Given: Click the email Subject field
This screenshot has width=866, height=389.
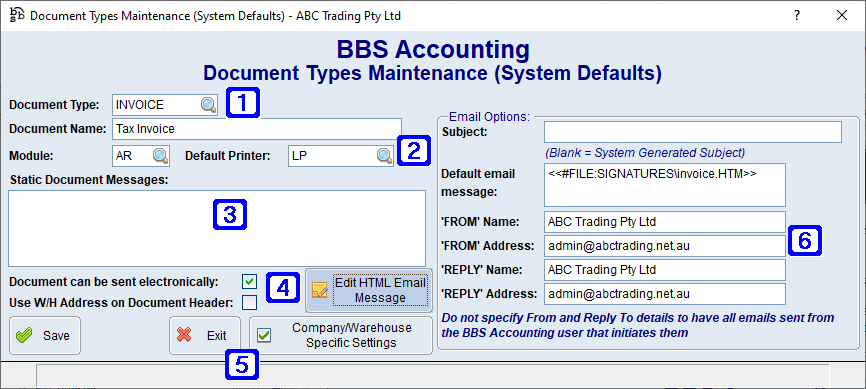Looking at the screenshot, I should [x=693, y=132].
